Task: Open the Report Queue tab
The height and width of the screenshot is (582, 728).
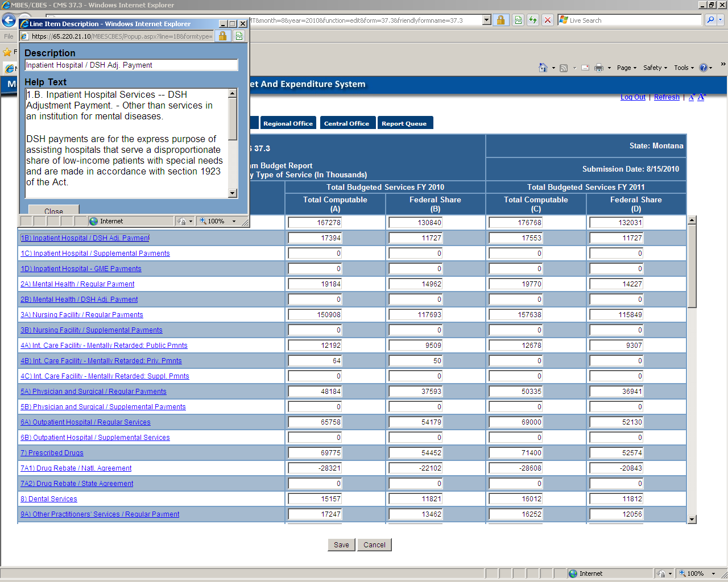Action: pyautogui.click(x=404, y=123)
